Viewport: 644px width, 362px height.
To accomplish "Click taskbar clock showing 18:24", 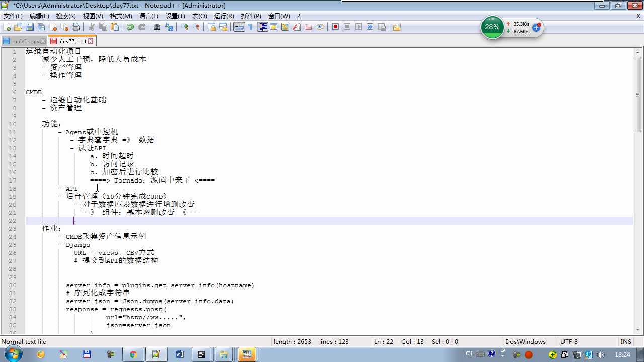I will point(622,354).
